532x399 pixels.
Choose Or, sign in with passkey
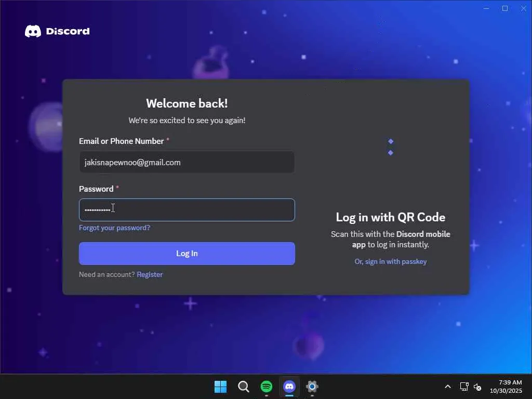tap(391, 262)
